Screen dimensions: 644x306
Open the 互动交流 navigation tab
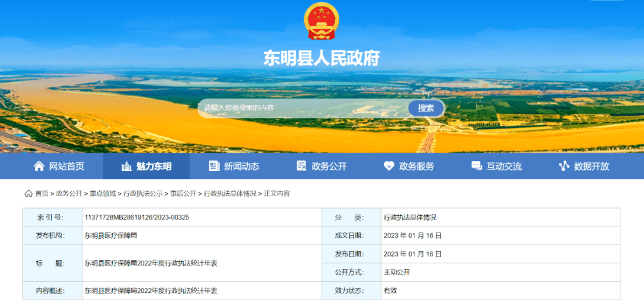(x=496, y=166)
